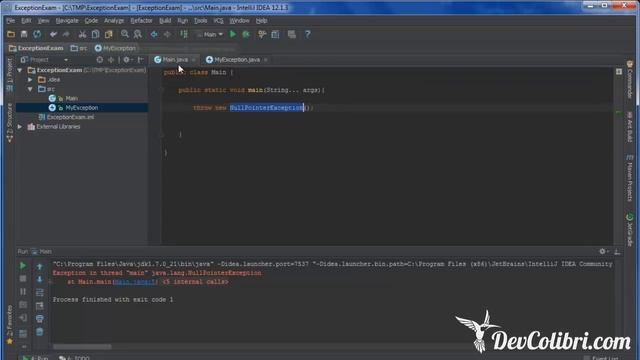
Task: Clear all Run console output
Action: coord(40,332)
